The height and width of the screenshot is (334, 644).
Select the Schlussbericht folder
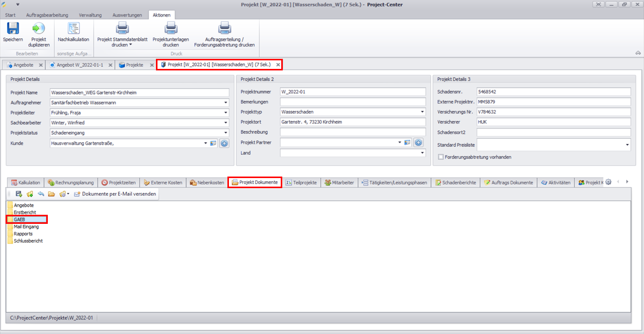pos(28,241)
